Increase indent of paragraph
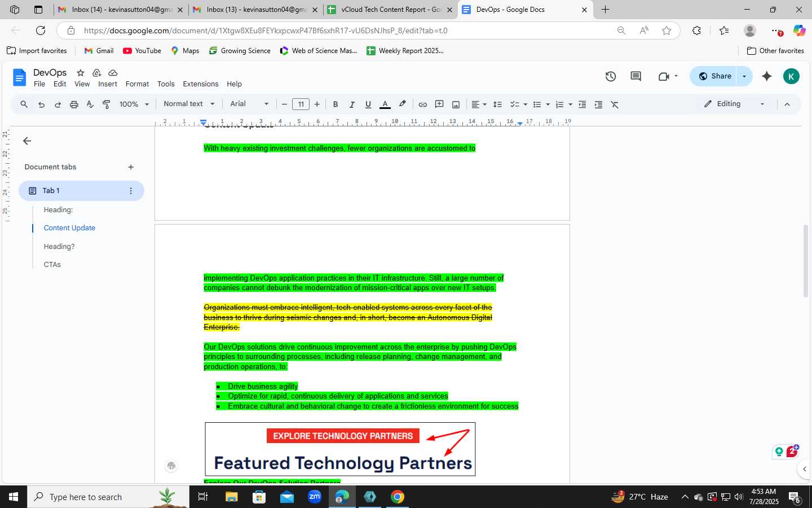 pyautogui.click(x=598, y=104)
